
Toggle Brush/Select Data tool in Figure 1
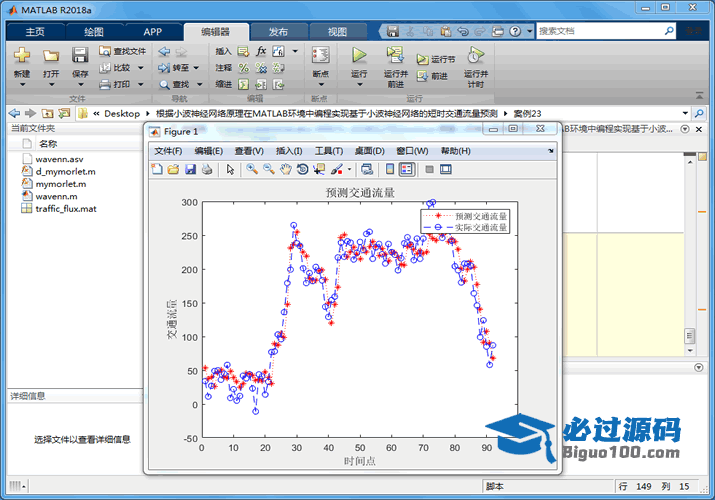(x=337, y=170)
